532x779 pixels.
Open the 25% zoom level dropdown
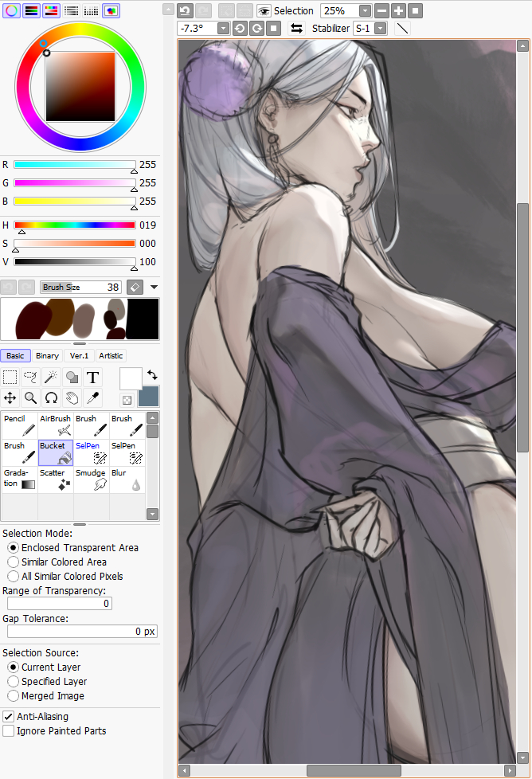(x=364, y=11)
